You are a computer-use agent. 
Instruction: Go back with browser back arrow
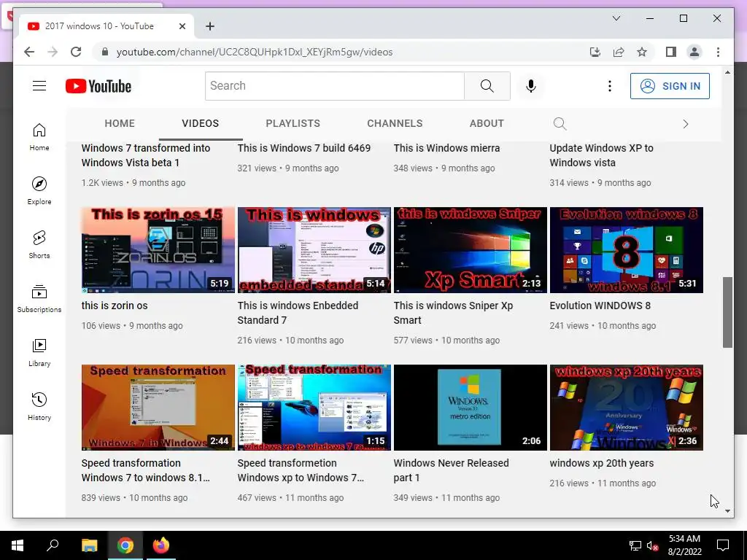click(x=29, y=52)
